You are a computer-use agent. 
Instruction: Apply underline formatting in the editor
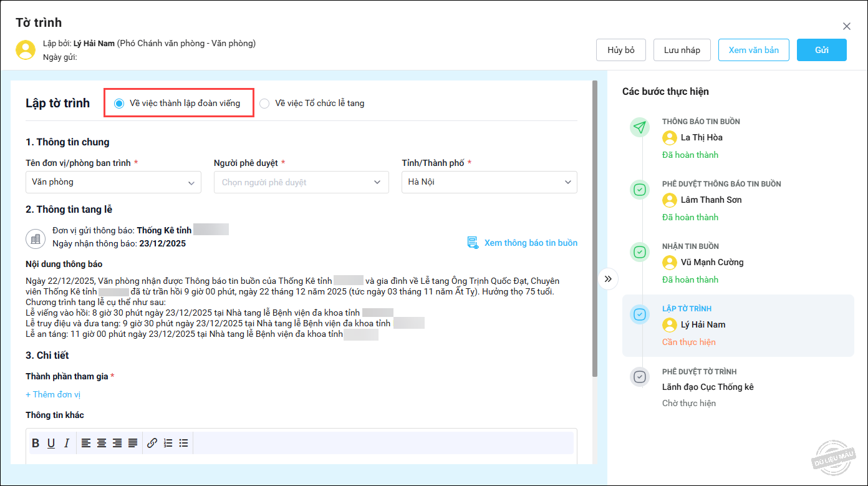point(51,443)
